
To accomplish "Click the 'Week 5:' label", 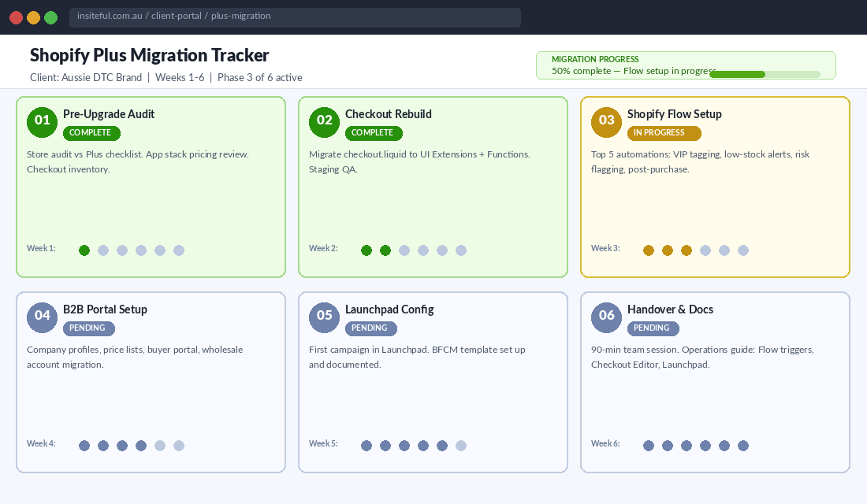I will point(323,443).
